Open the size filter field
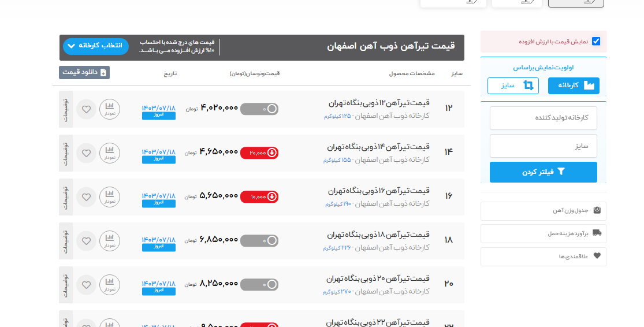 click(x=543, y=146)
